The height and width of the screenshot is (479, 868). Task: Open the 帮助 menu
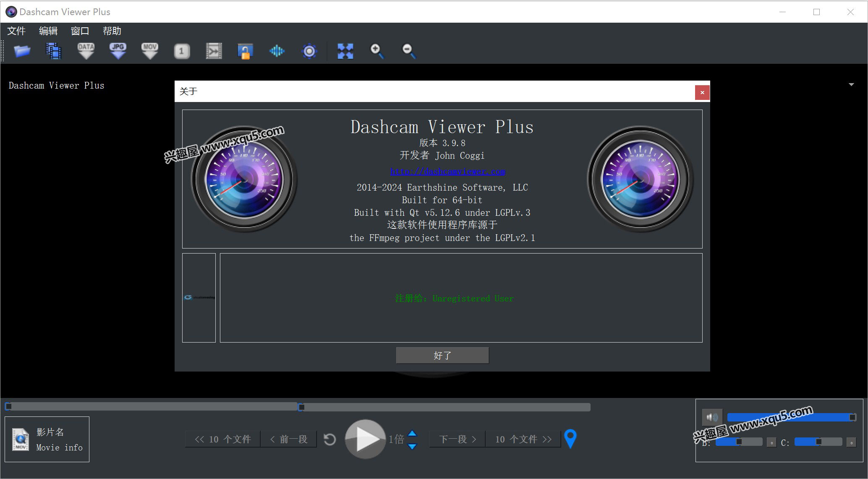click(x=112, y=31)
